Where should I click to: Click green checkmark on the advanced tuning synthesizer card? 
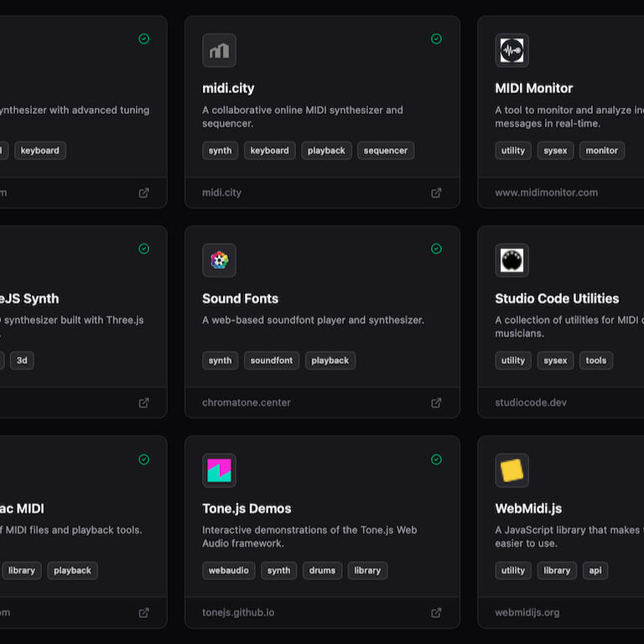143,39
